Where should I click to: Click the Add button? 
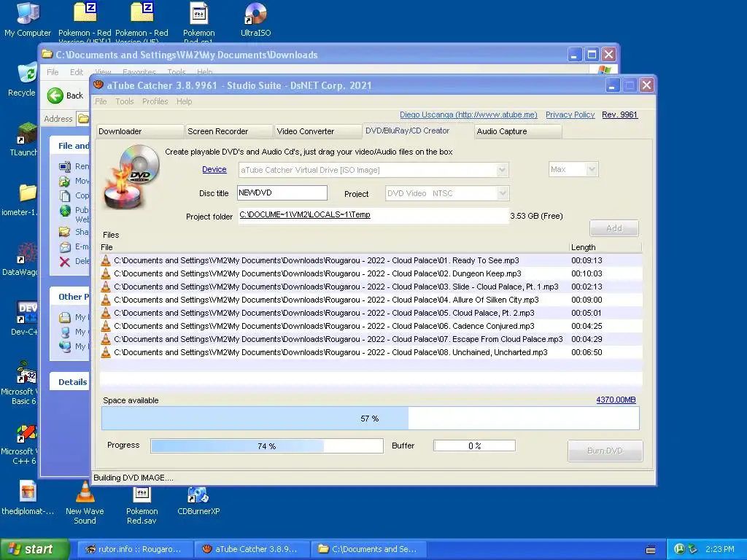[x=614, y=228]
